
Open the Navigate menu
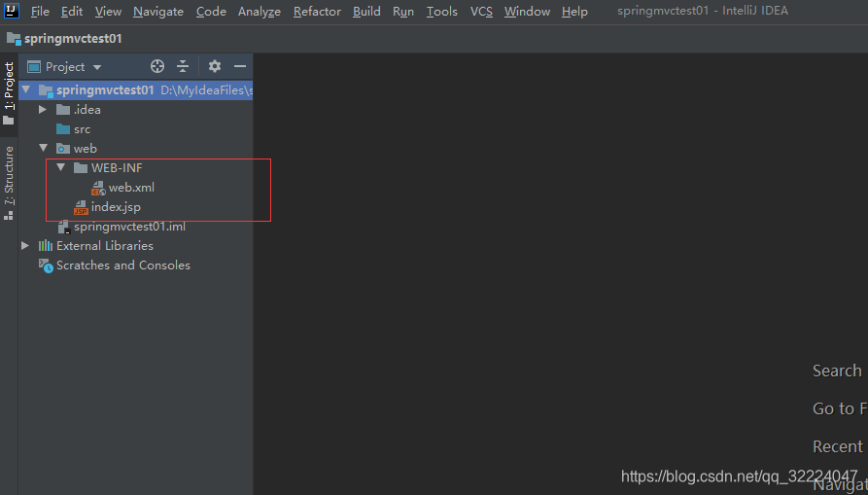pos(158,11)
